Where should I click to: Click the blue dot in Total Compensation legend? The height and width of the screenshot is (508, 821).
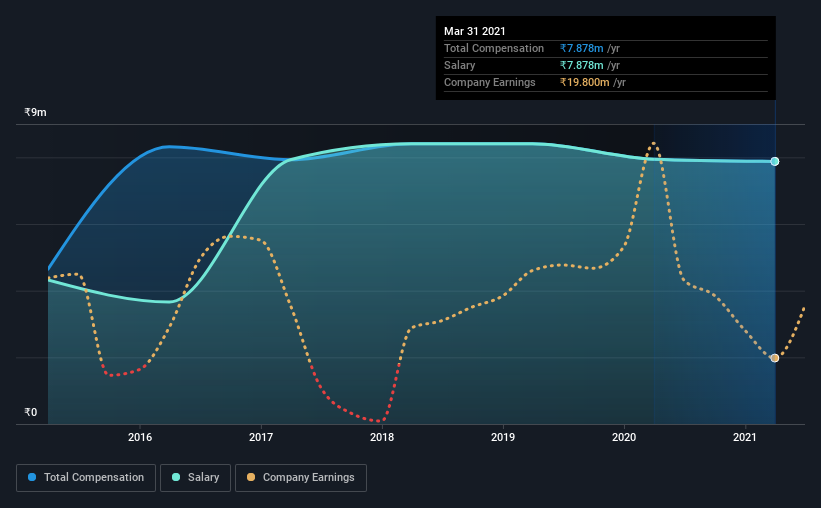pos(32,477)
